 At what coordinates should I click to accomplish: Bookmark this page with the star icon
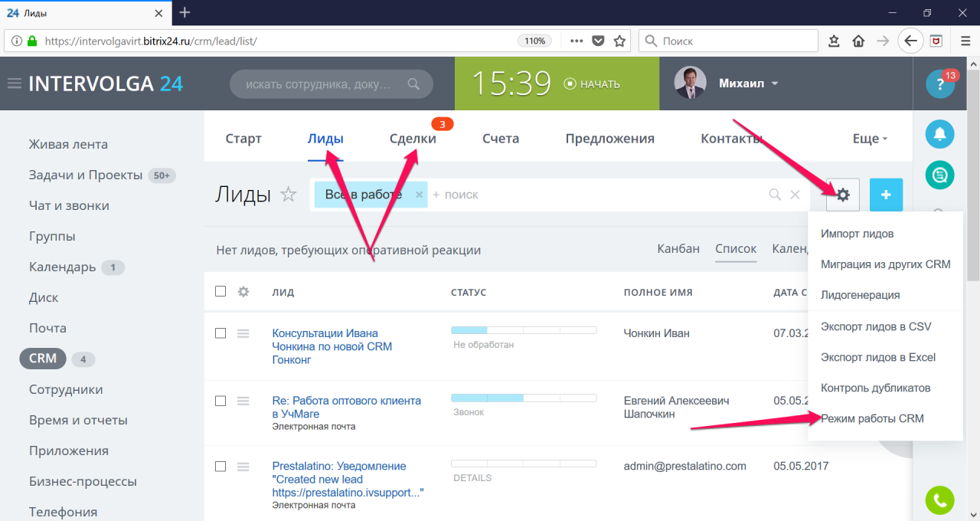point(619,41)
